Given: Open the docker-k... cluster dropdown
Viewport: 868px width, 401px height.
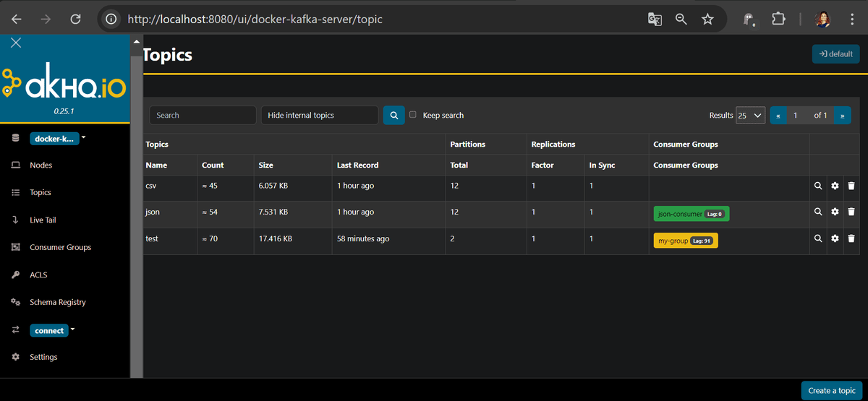Looking at the screenshot, I should coord(57,138).
